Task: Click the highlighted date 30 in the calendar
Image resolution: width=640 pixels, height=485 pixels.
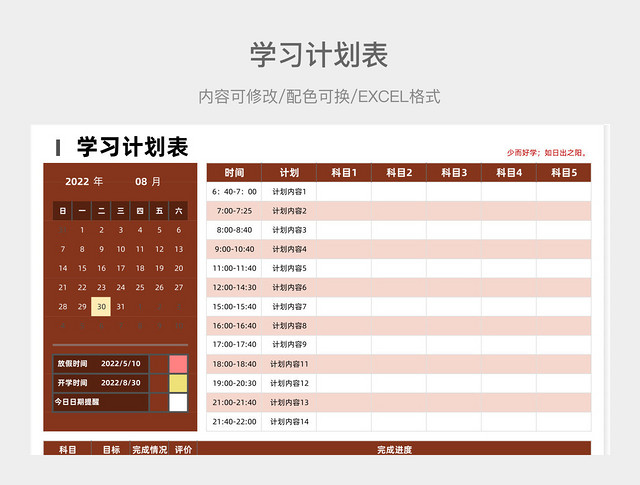Action: tap(101, 307)
